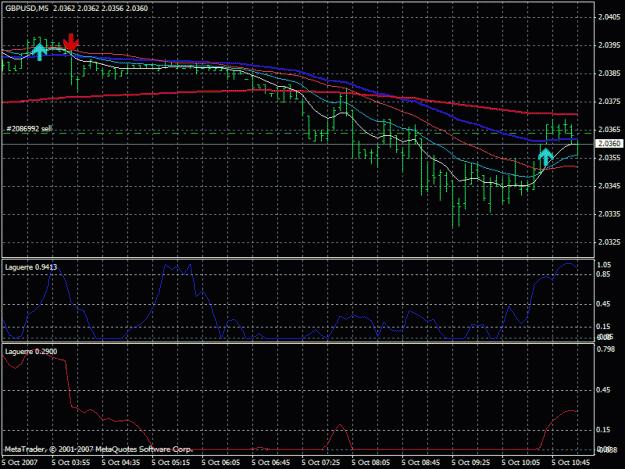The width and height of the screenshot is (625, 469).
Task: Click the Laguerre 0.2900 indicator label
Action: tap(31, 351)
